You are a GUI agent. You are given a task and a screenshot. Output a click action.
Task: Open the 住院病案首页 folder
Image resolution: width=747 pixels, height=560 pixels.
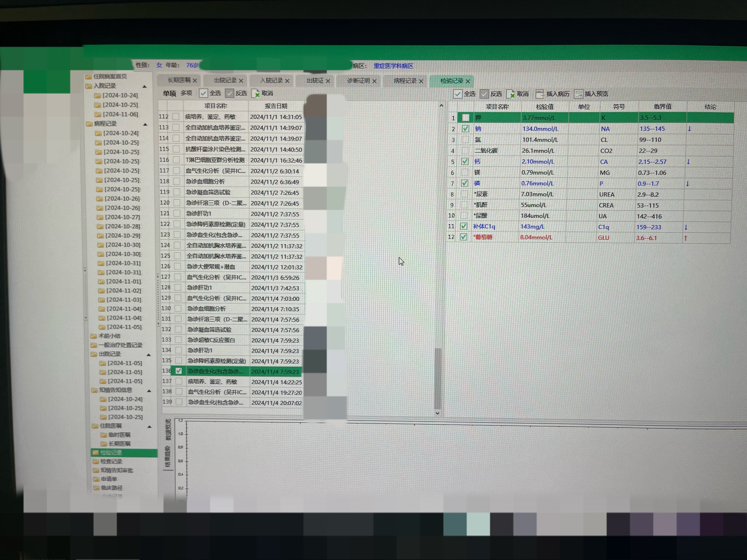click(x=106, y=77)
